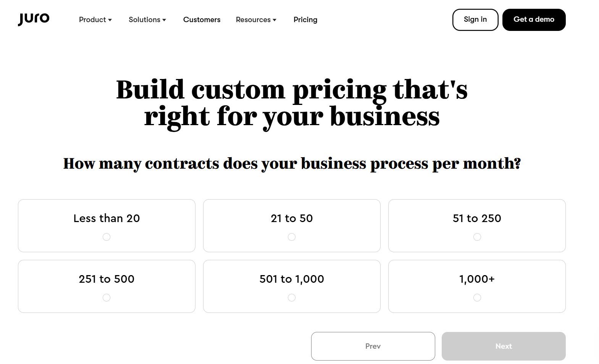This screenshot has height=364, width=599.
Task: Select the 1,000+ radio button
Action: [477, 297]
